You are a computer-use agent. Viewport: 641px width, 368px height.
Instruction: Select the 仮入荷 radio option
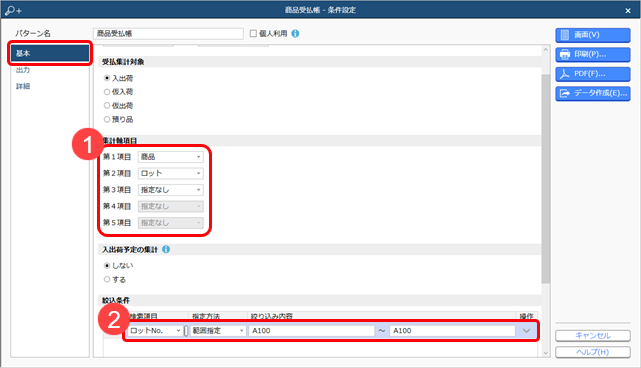click(x=107, y=92)
